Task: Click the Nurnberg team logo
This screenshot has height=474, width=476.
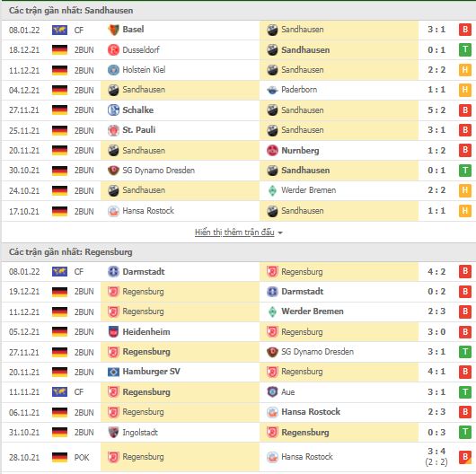Action: coord(272,151)
